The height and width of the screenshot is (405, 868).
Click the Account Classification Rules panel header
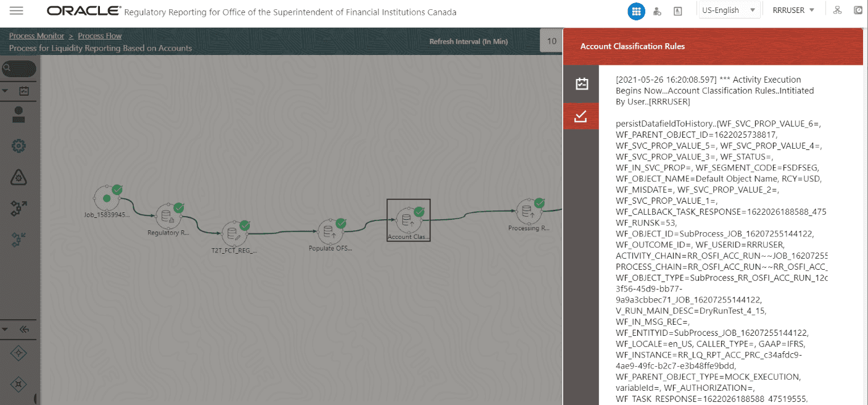(713, 46)
